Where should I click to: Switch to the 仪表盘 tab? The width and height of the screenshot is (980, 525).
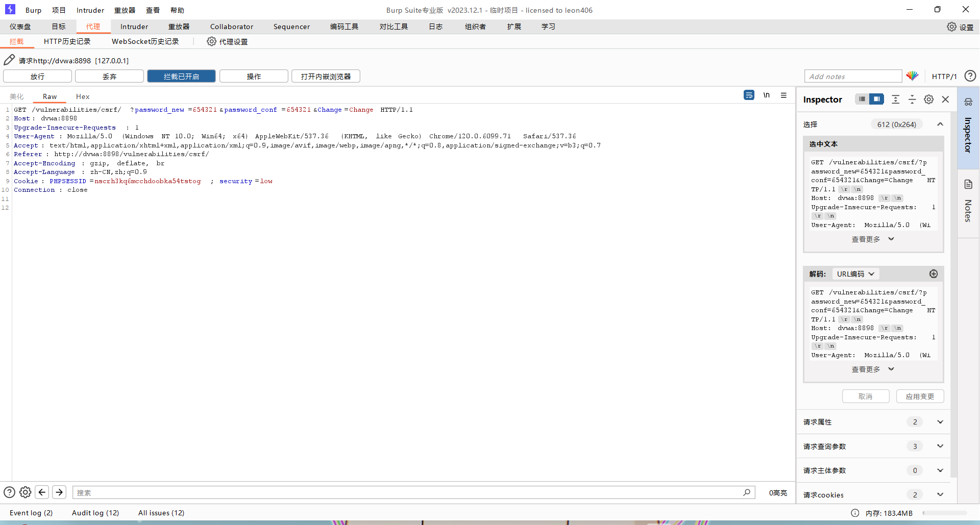[x=20, y=27]
